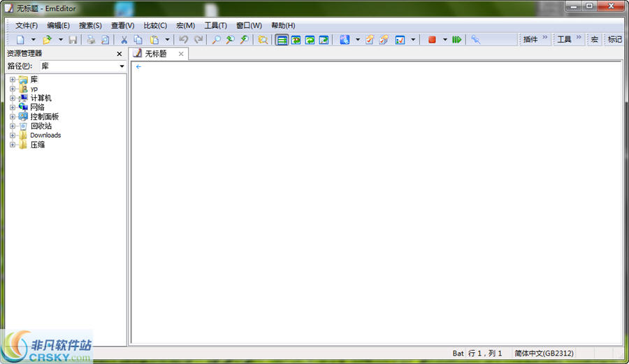629x364 pixels.
Task: Toggle Wrap by Window icon
Action: click(310, 40)
